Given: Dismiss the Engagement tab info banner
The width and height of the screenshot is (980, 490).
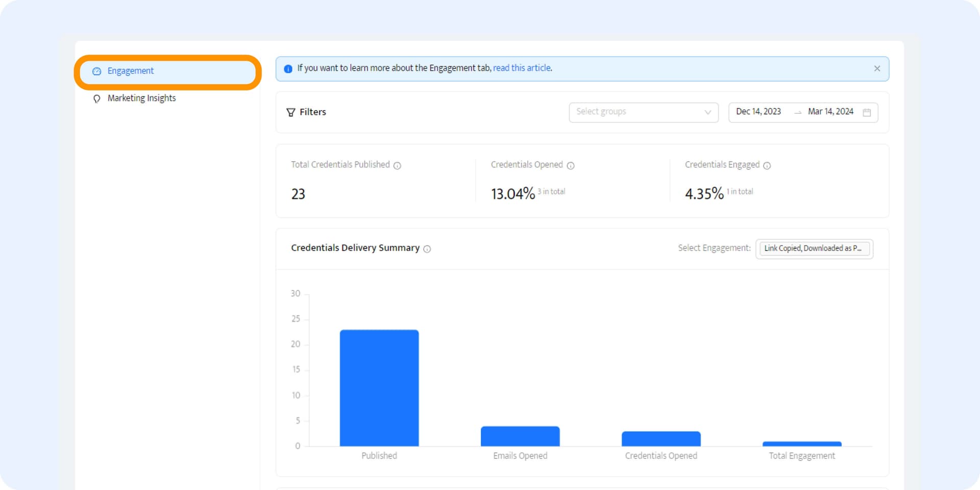Looking at the screenshot, I should point(877,68).
